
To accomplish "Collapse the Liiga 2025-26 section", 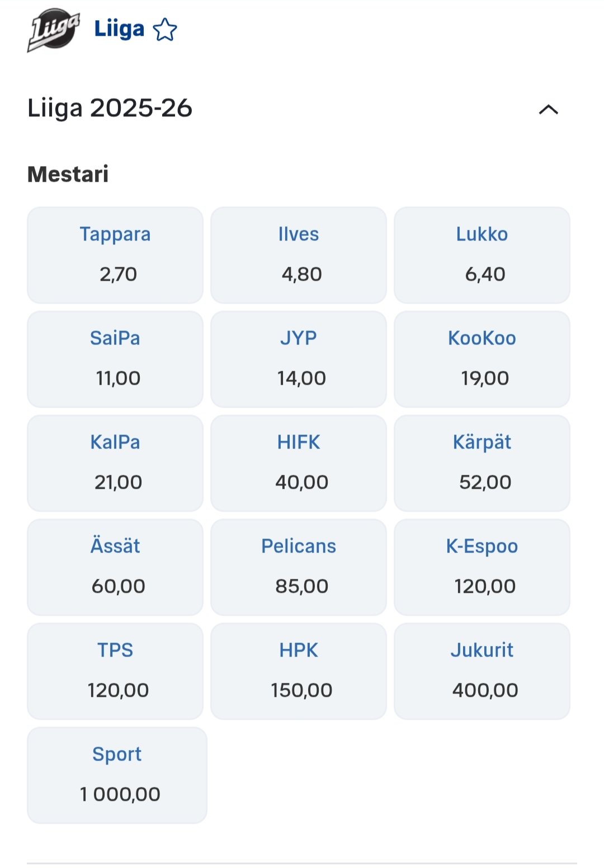I will pyautogui.click(x=548, y=109).
